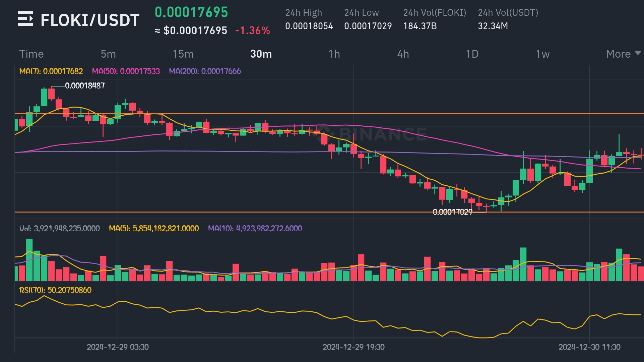Switch chart to 1h interval

tap(334, 54)
